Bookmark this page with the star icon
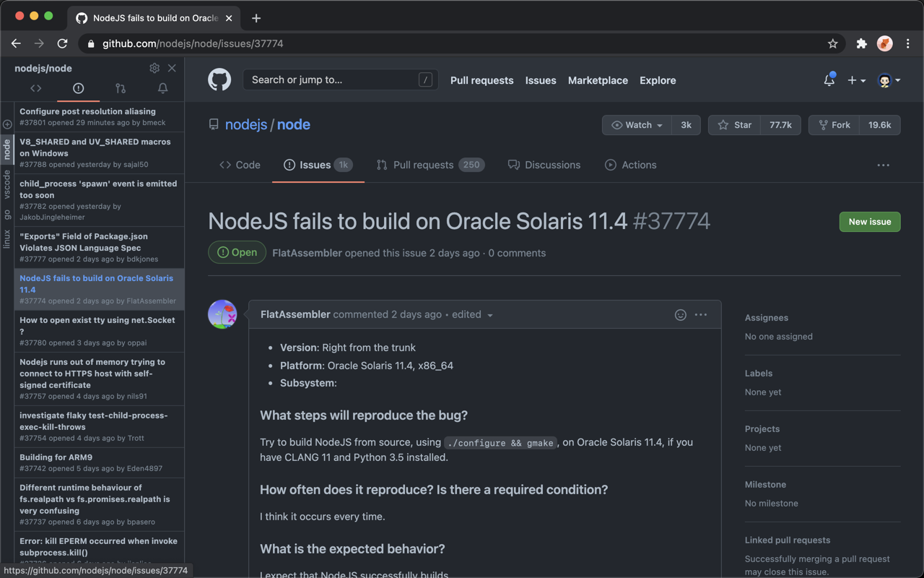The width and height of the screenshot is (924, 578). tap(832, 43)
